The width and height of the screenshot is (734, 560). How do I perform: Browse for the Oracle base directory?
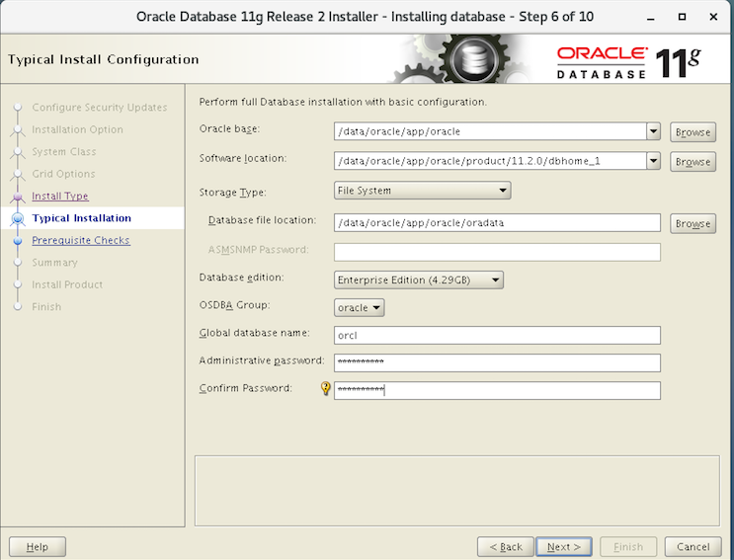click(693, 132)
